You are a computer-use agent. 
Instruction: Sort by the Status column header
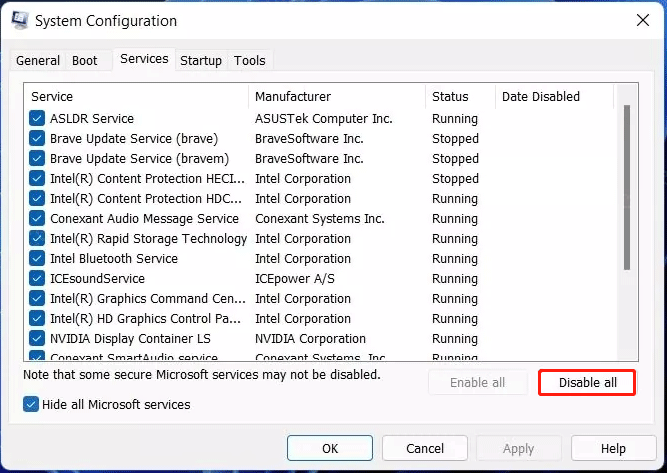click(460, 97)
